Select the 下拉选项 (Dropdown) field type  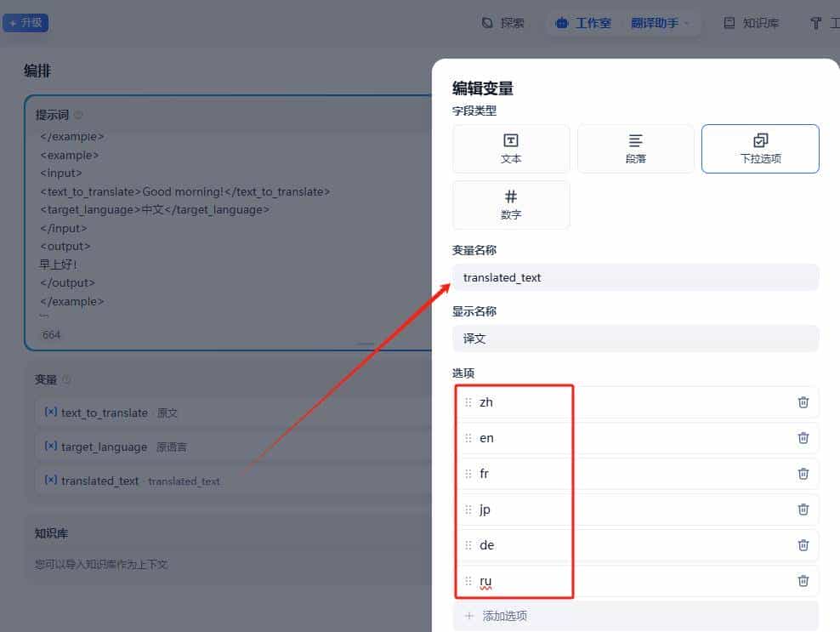[x=759, y=148]
